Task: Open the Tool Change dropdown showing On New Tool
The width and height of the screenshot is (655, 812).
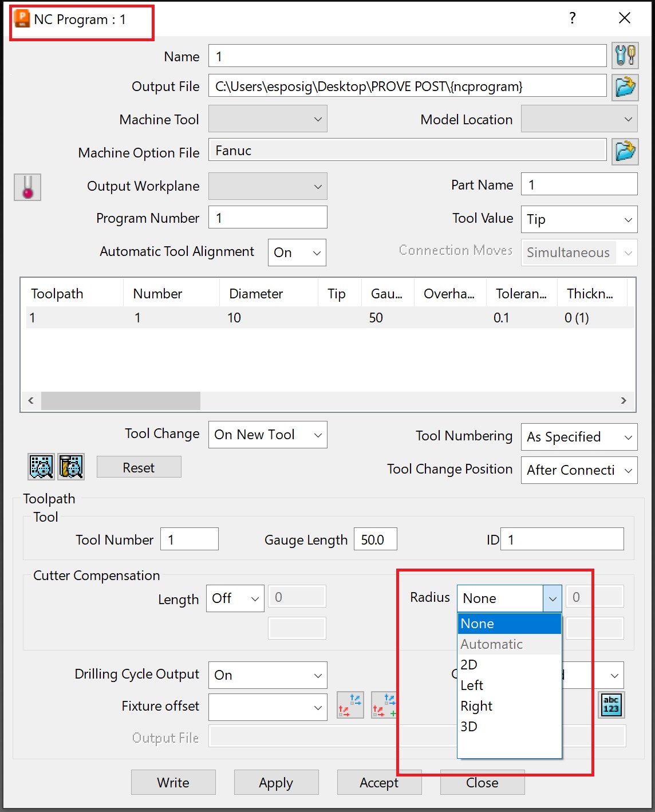Action: 267,435
